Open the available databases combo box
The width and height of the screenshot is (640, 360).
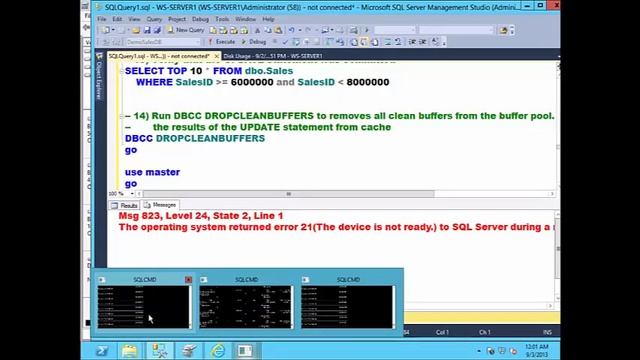163,42
